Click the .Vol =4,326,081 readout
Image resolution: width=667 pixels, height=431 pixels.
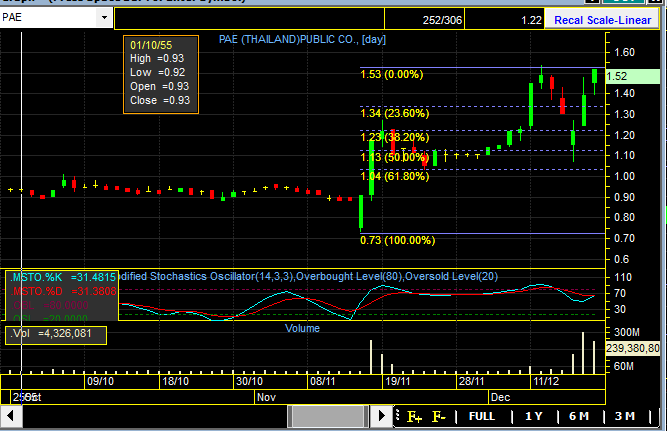pyautogui.click(x=51, y=333)
